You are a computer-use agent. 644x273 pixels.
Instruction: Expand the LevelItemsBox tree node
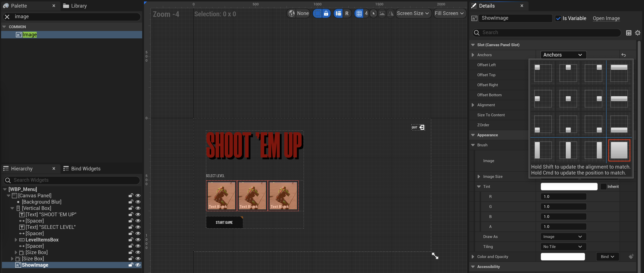click(x=16, y=240)
